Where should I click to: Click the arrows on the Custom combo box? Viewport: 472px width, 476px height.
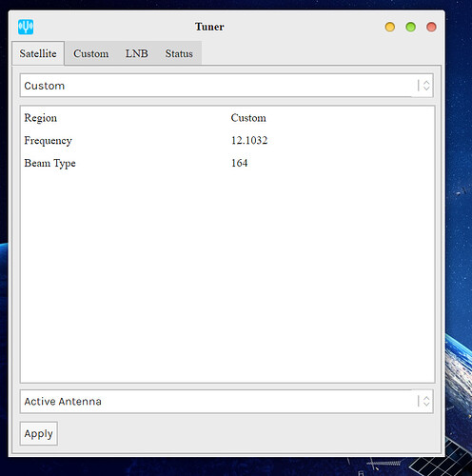tap(425, 86)
